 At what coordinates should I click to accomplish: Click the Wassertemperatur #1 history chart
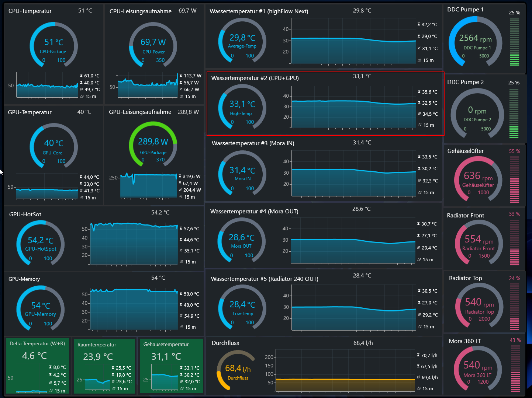coord(353,41)
